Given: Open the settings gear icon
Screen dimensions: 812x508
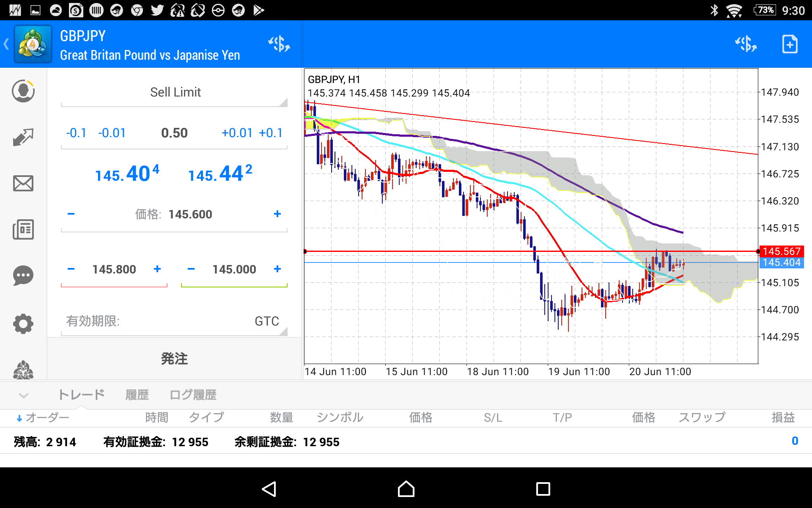Looking at the screenshot, I should pyautogui.click(x=23, y=324).
